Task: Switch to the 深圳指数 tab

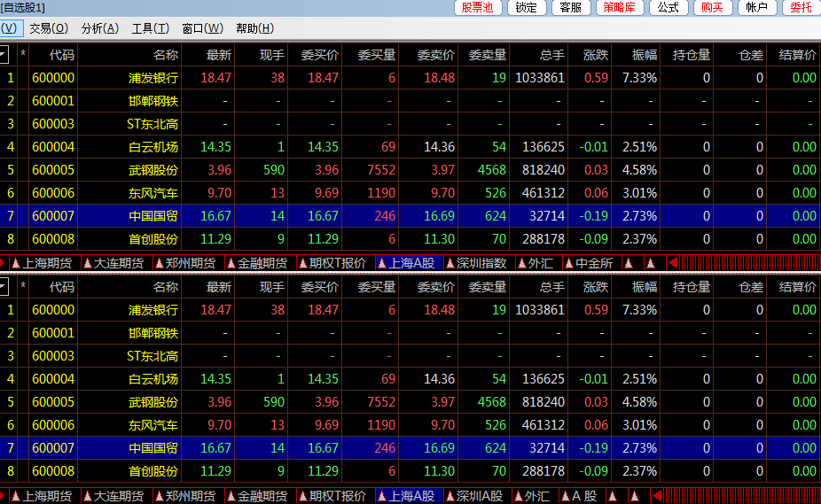Action: pyautogui.click(x=476, y=263)
